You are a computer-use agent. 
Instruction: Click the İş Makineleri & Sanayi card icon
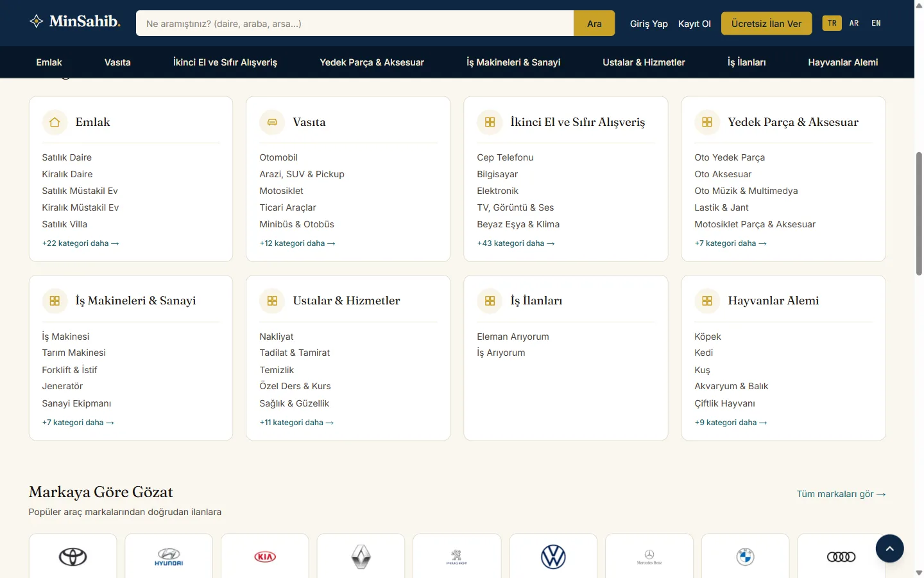point(55,301)
